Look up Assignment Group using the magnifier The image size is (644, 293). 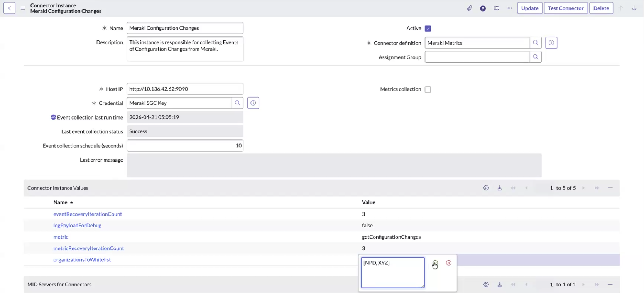tap(536, 57)
